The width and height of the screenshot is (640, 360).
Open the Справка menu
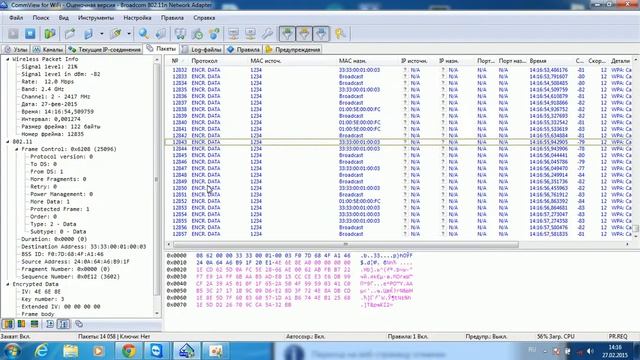click(204, 18)
